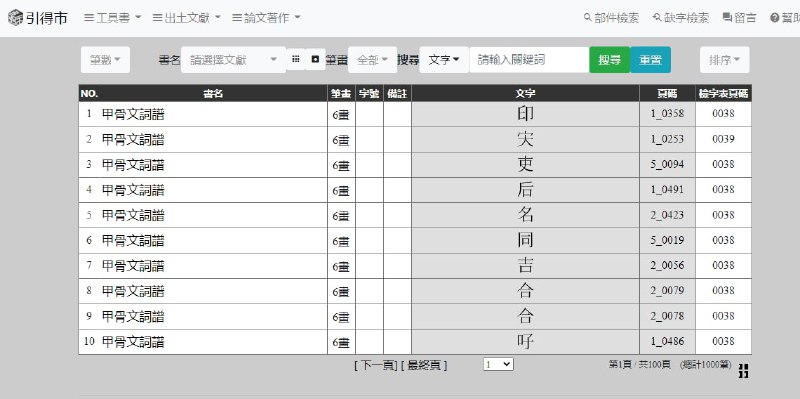Click the 引得市 cube logo icon
800x399 pixels.
pyautogui.click(x=15, y=18)
